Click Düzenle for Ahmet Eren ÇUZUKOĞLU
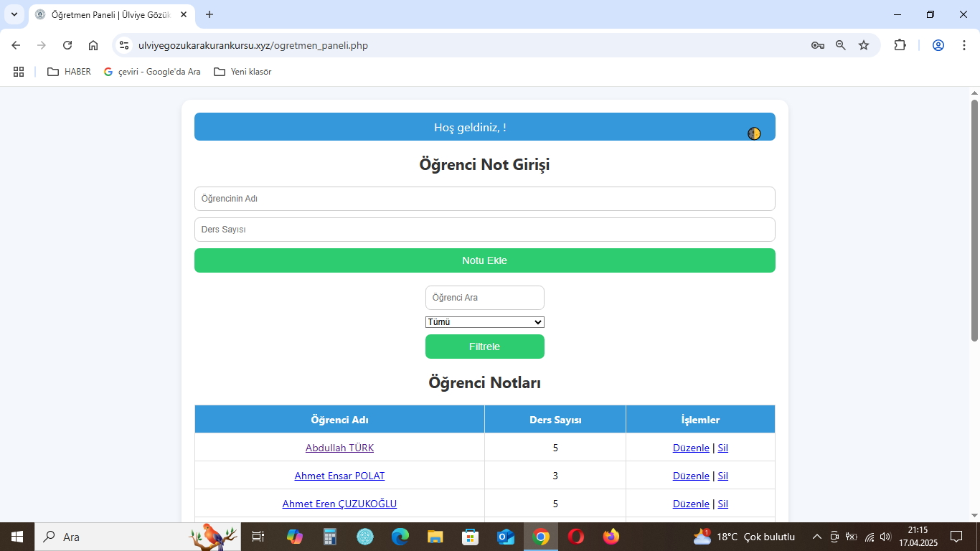 (x=691, y=504)
